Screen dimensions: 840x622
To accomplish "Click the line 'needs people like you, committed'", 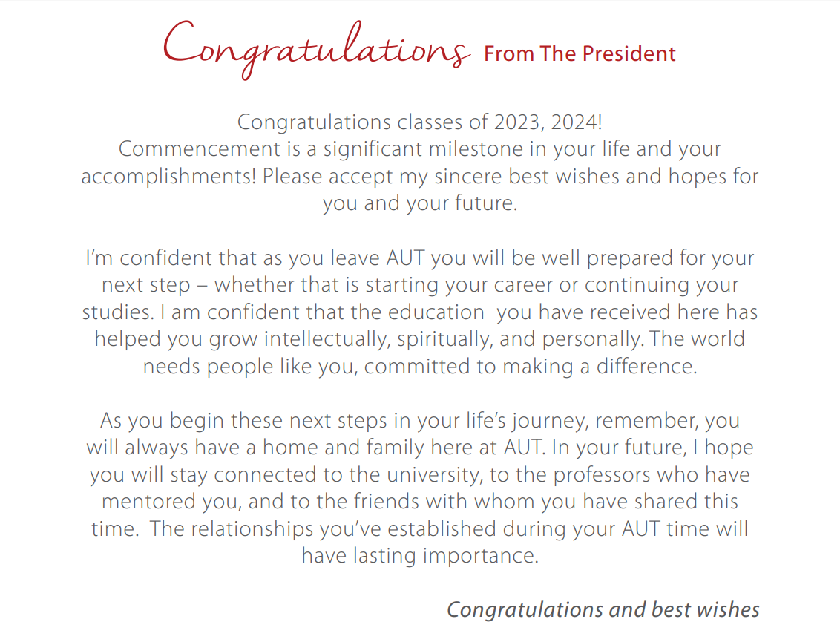I will [x=420, y=367].
